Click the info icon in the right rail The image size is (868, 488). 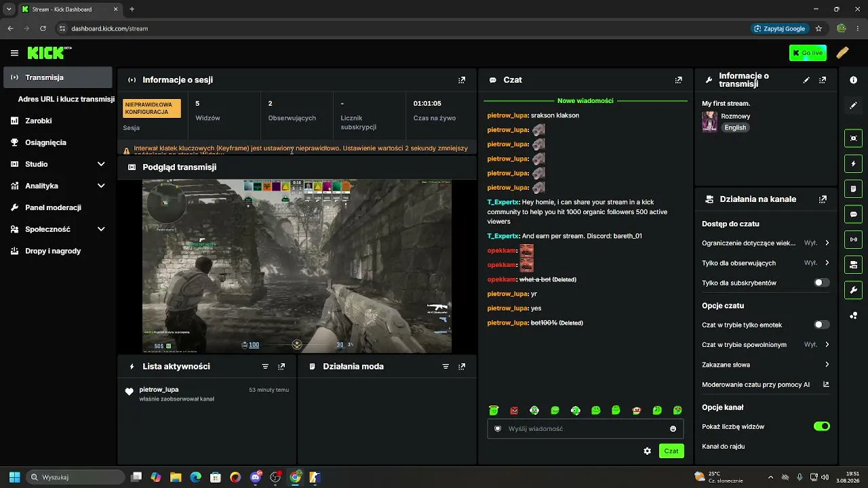coord(853,80)
